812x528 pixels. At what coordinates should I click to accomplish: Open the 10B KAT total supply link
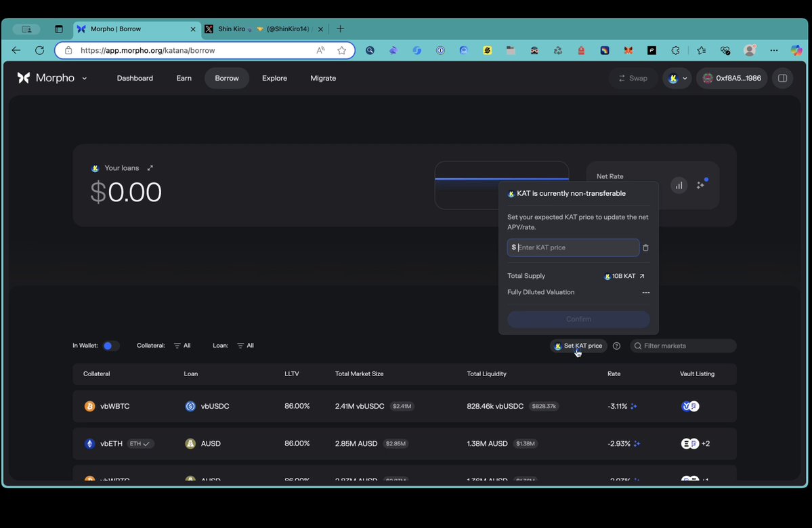coord(624,276)
